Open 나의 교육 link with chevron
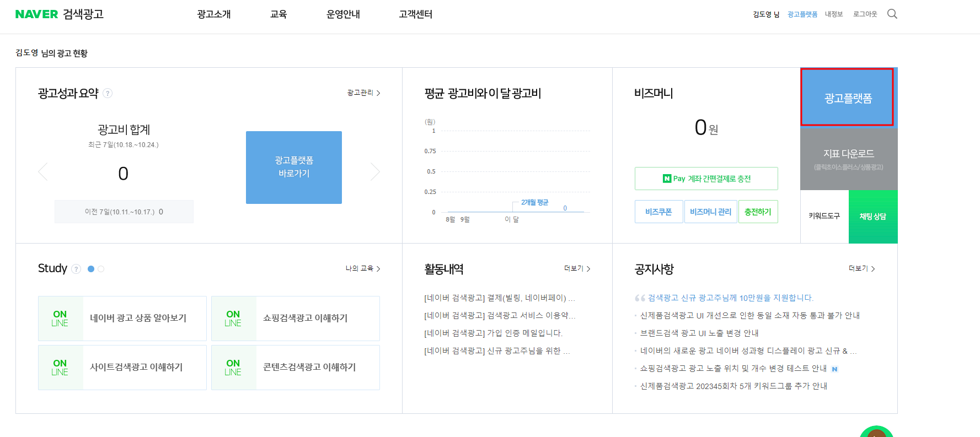Viewport: 980px width, 437px height. [363, 268]
